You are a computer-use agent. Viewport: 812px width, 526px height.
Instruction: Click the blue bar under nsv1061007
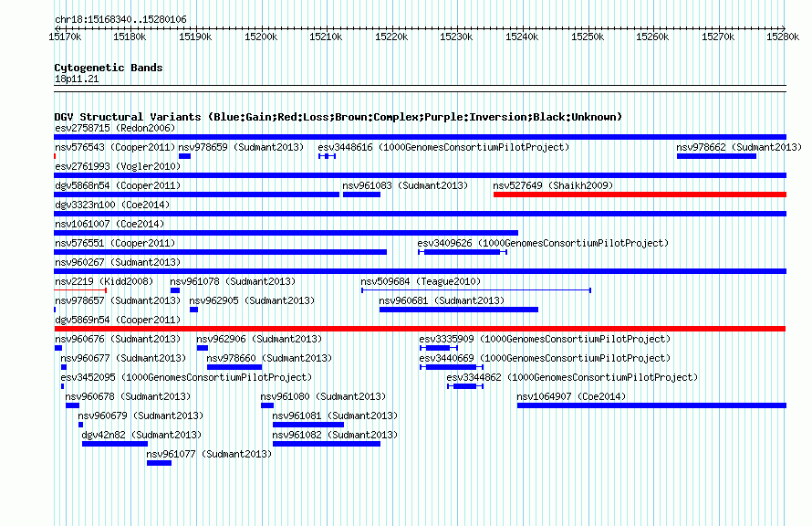point(286,233)
